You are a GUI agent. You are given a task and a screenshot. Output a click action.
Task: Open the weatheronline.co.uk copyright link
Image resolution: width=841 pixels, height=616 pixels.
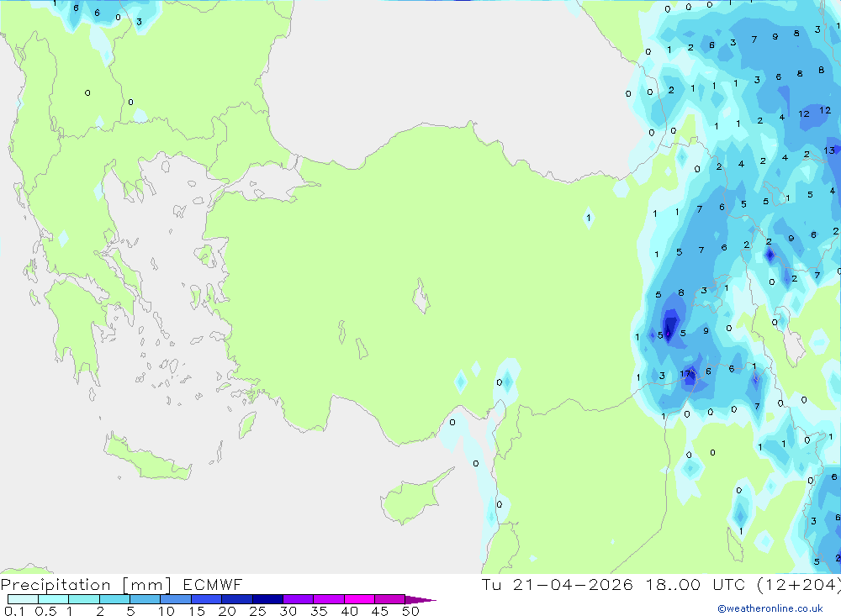pyautogui.click(x=770, y=608)
